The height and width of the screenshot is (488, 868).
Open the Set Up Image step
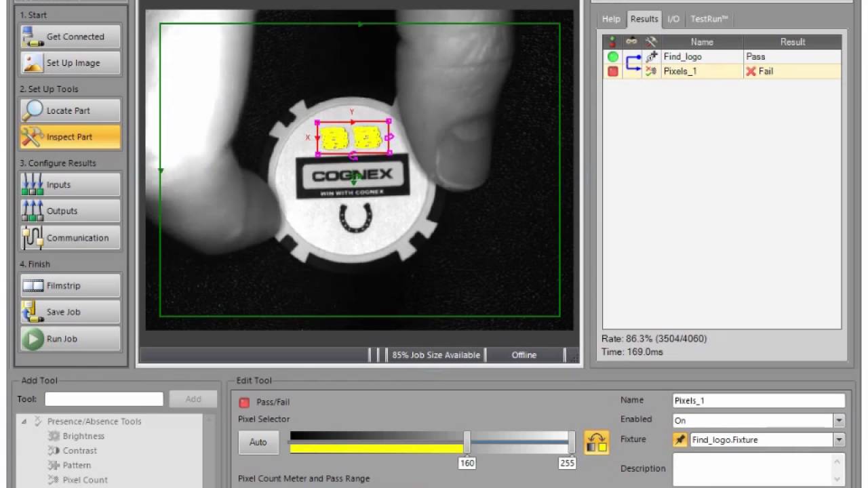71,63
